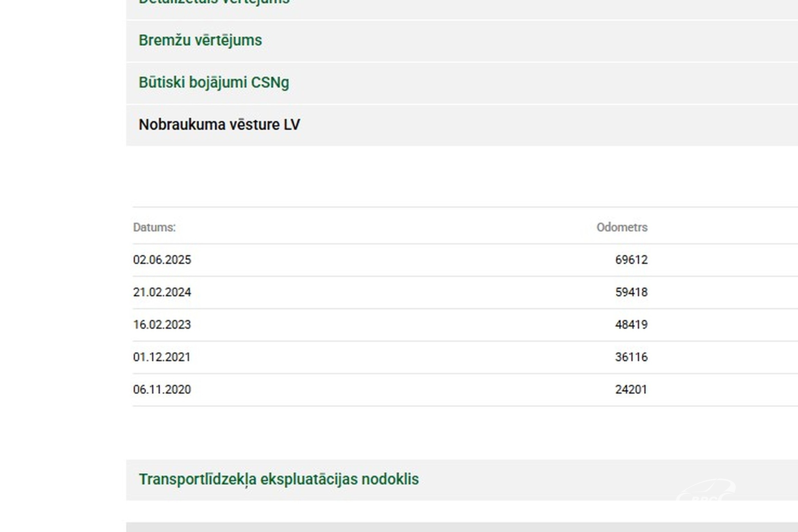Select the 21.02.2024 date entry

[x=162, y=292]
